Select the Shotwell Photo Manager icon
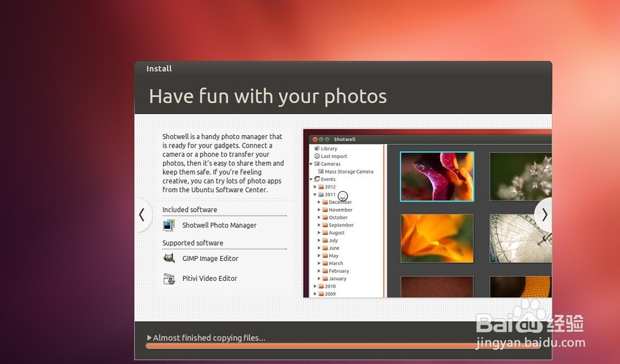Viewport: 620px width, 364px height. [168, 225]
